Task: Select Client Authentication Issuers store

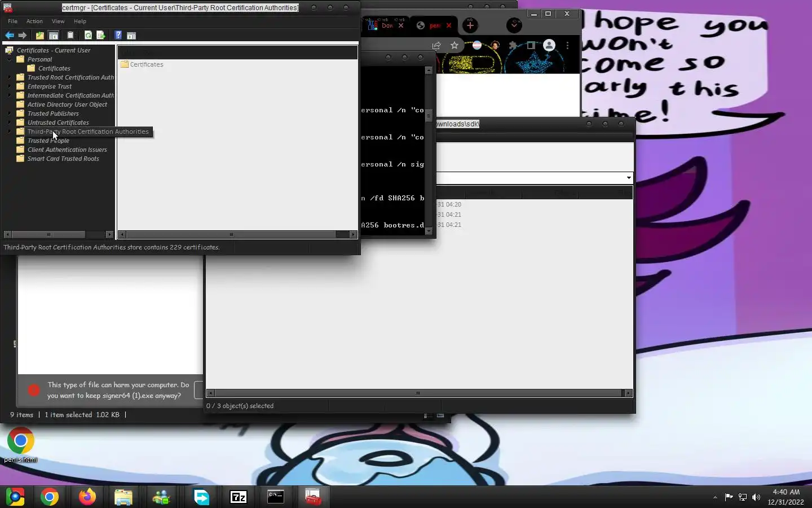Action: [x=67, y=150]
